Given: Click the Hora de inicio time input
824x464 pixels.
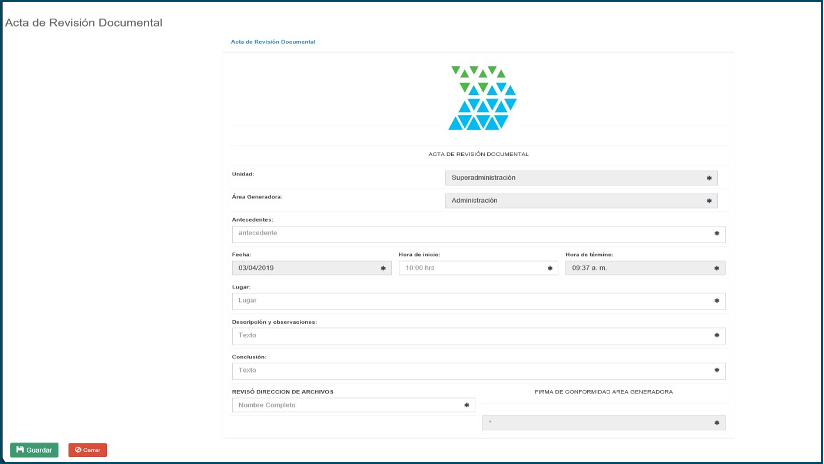Looking at the screenshot, I should [x=470, y=268].
